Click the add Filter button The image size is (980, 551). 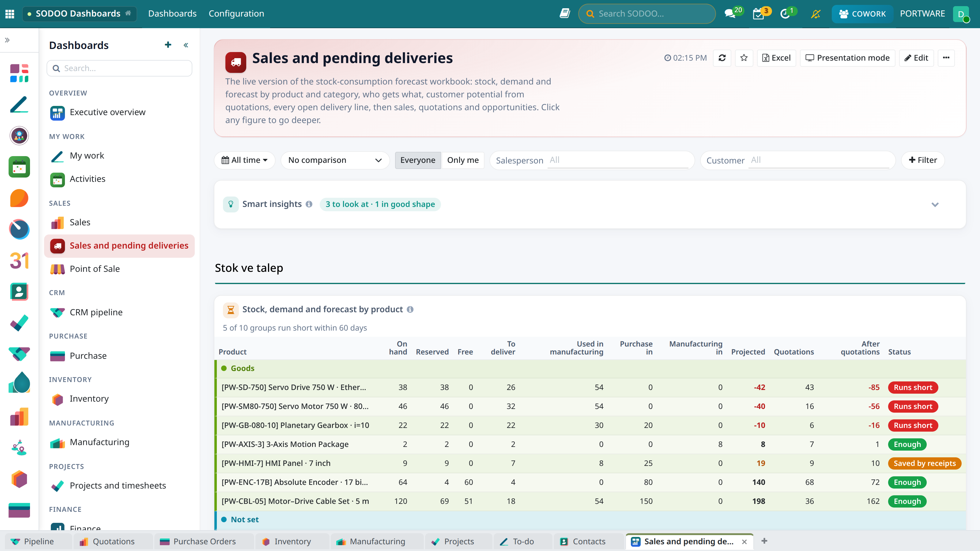[x=922, y=160]
